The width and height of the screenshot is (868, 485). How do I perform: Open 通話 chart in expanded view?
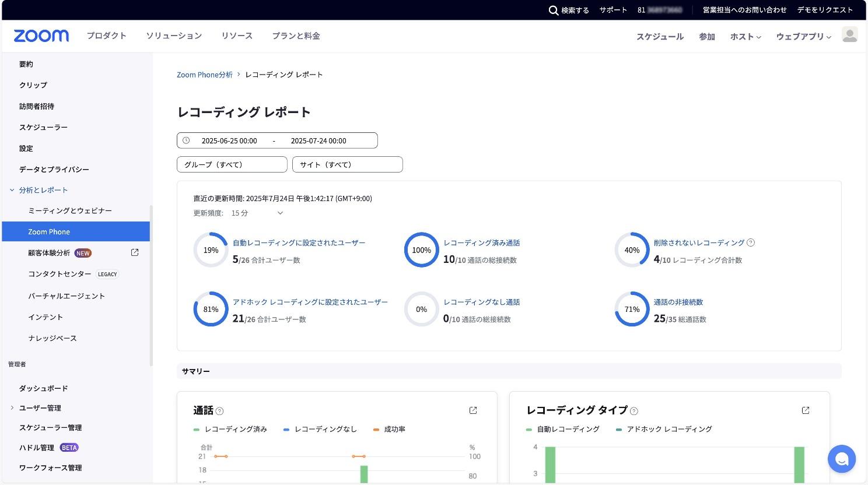(473, 410)
